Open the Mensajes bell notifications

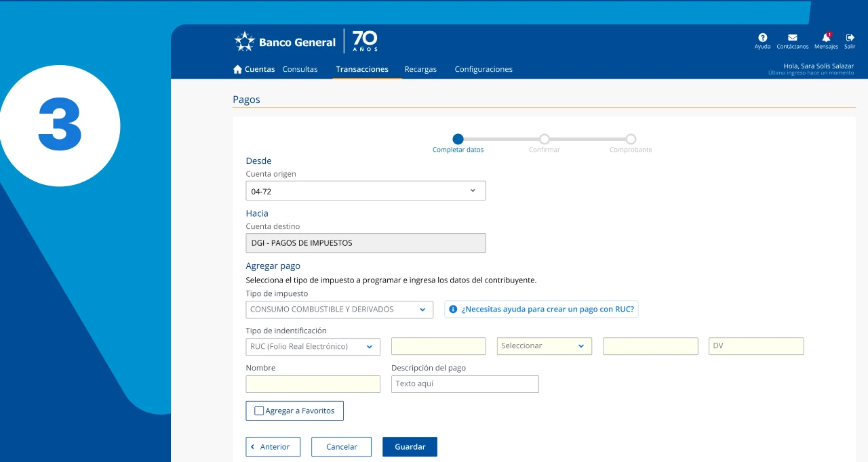click(x=826, y=38)
